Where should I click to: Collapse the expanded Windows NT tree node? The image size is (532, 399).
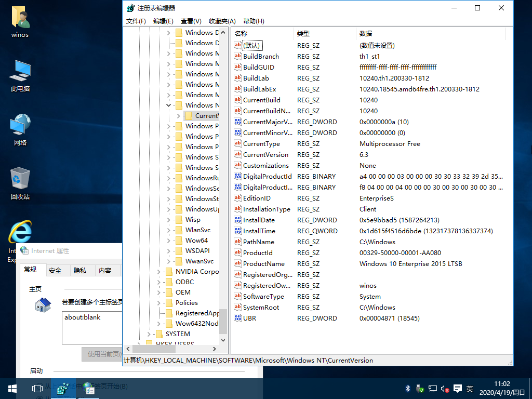point(169,105)
